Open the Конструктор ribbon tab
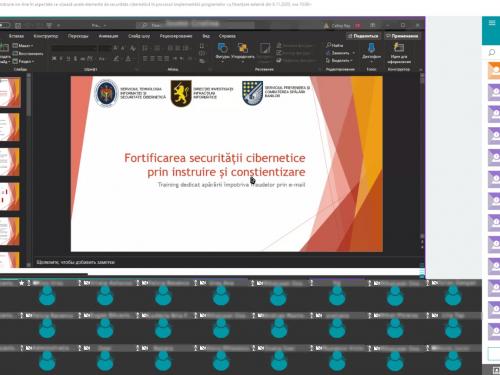Image resolution: width=500 pixels, height=375 pixels. [x=46, y=36]
